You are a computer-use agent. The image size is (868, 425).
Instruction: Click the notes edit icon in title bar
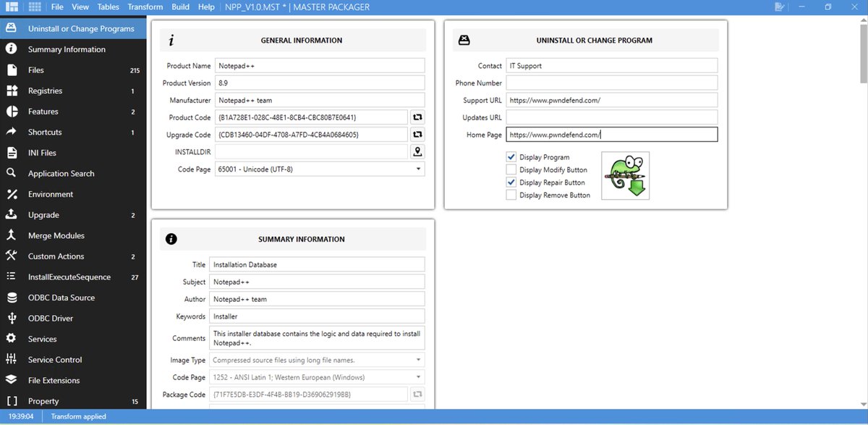[779, 7]
